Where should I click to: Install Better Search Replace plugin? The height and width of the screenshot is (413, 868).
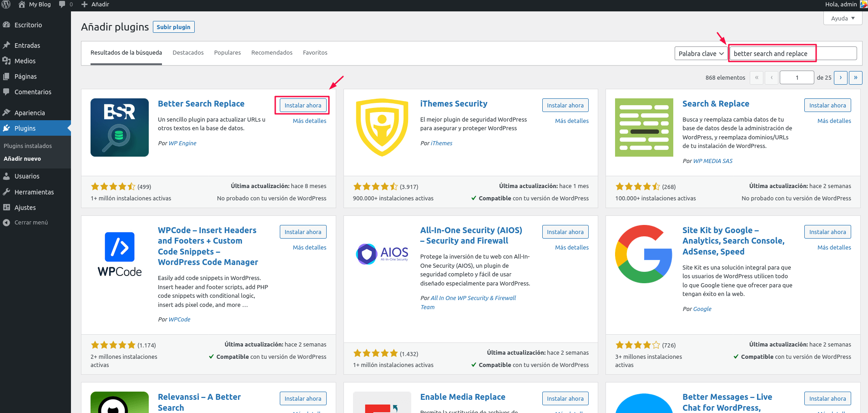point(303,105)
